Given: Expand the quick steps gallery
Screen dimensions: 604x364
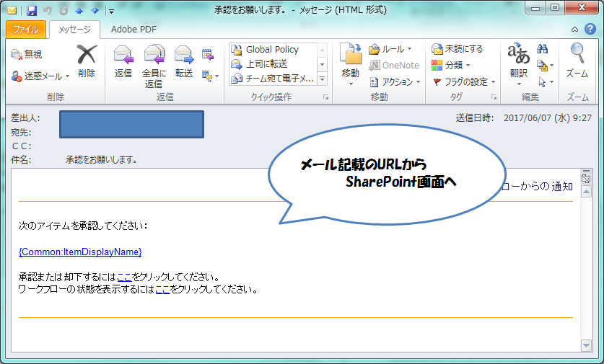Looking at the screenshot, I should click(x=322, y=79).
